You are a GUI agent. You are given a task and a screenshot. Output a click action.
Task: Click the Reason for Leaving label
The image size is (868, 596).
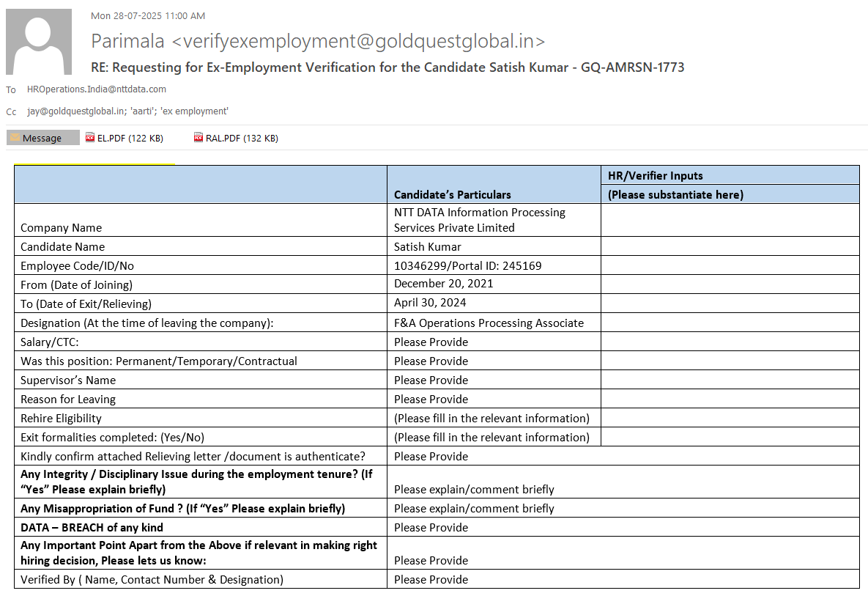click(68, 400)
